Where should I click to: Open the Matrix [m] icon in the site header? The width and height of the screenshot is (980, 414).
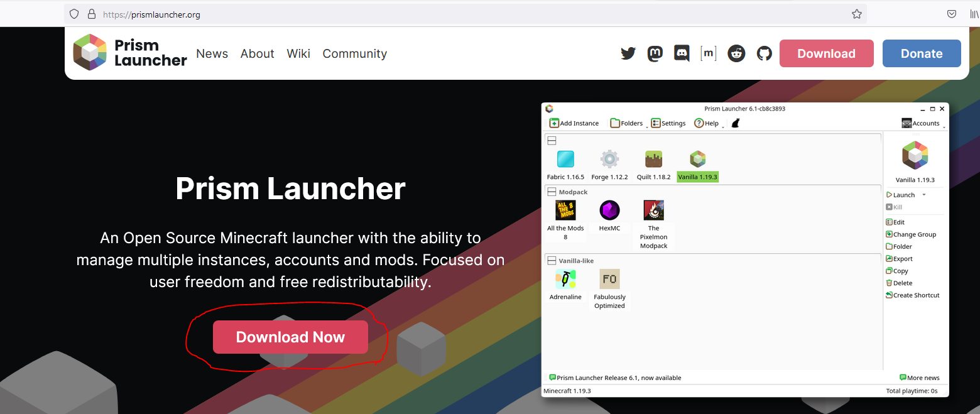[709, 53]
